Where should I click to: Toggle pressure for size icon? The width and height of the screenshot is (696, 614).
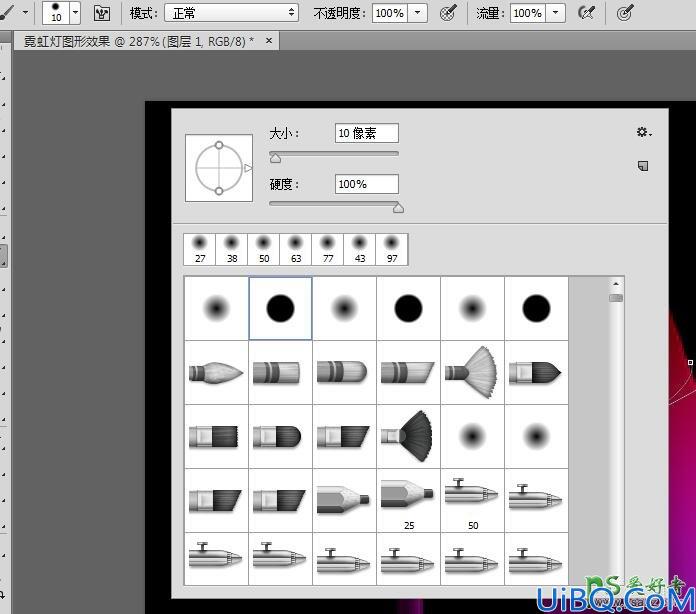pyautogui.click(x=625, y=13)
